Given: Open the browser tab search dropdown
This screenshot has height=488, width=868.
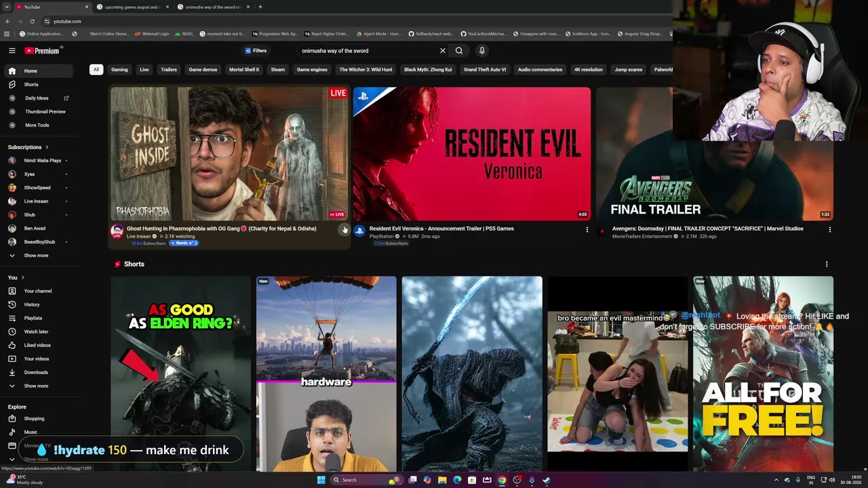Looking at the screenshot, I should pyautogui.click(x=7, y=7).
